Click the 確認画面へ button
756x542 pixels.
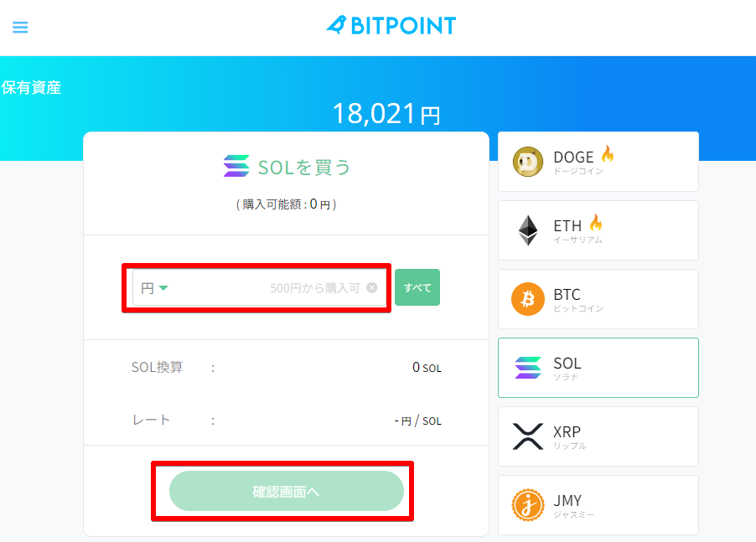pyautogui.click(x=287, y=491)
